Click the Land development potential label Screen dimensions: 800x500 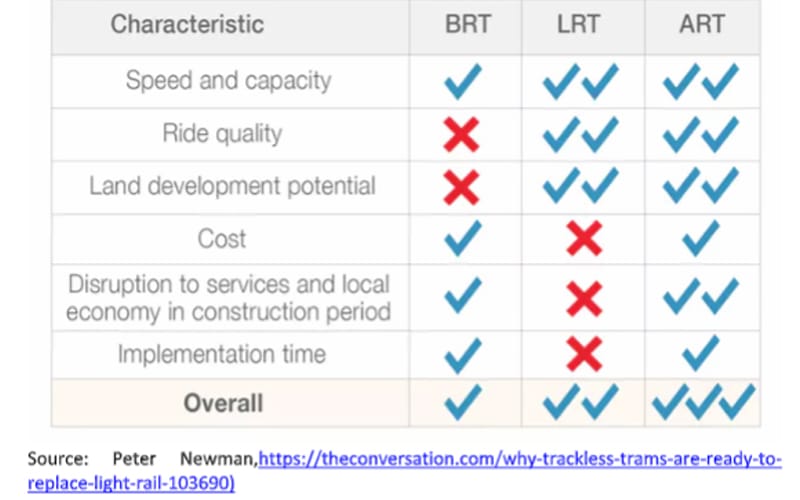pos(232,186)
